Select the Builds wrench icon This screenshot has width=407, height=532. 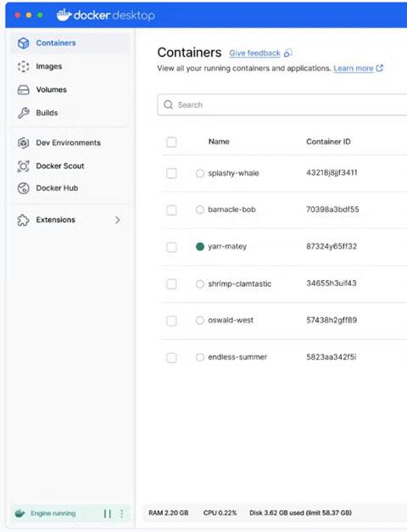click(23, 113)
